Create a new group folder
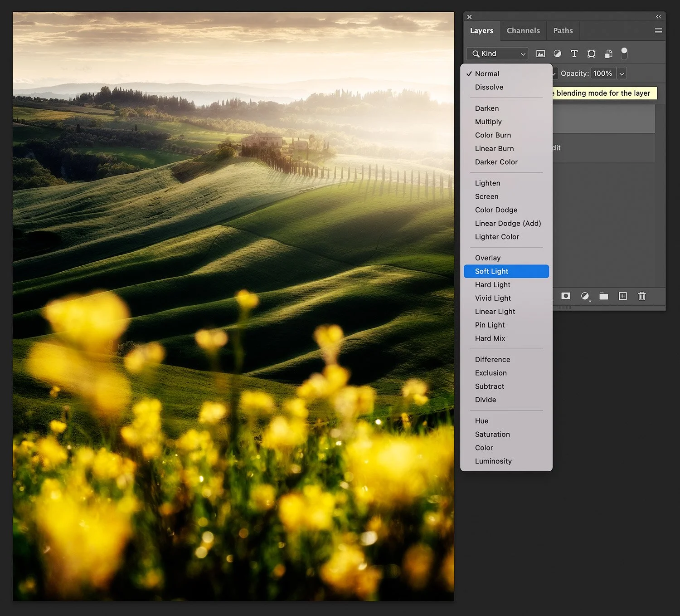 603,296
